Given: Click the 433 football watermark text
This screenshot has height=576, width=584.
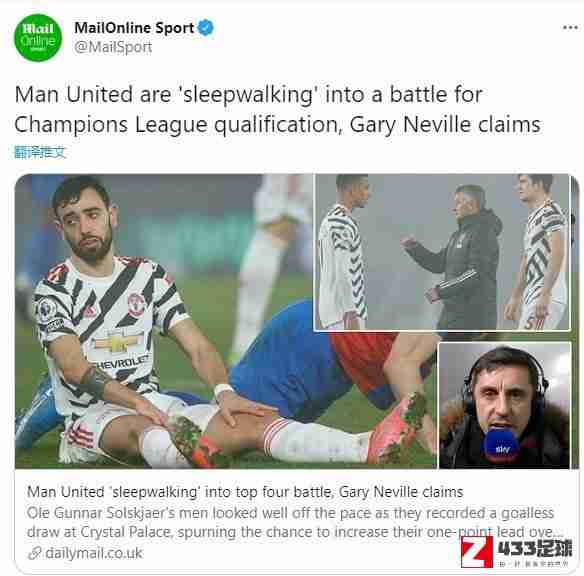Looking at the screenshot, I should pyautogui.click(x=535, y=548).
